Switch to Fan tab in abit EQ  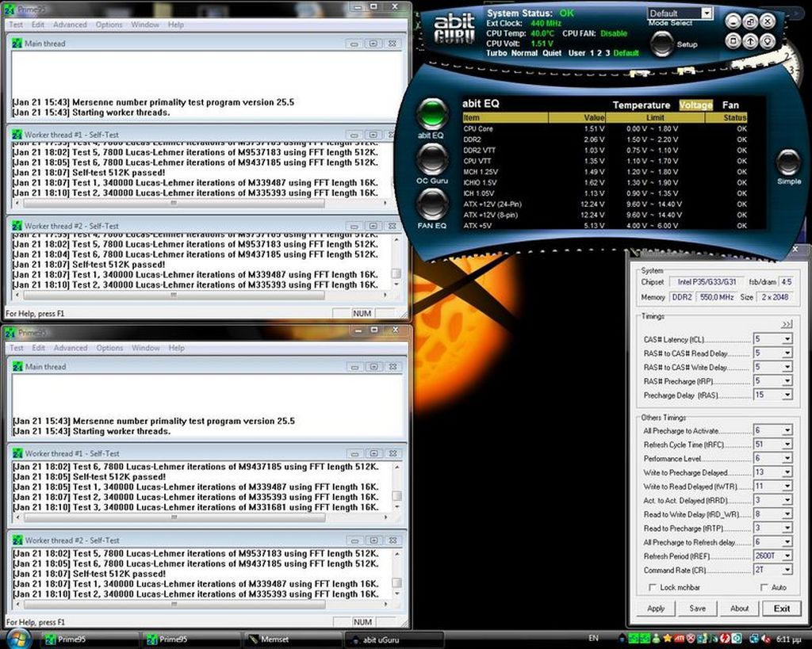[730, 105]
